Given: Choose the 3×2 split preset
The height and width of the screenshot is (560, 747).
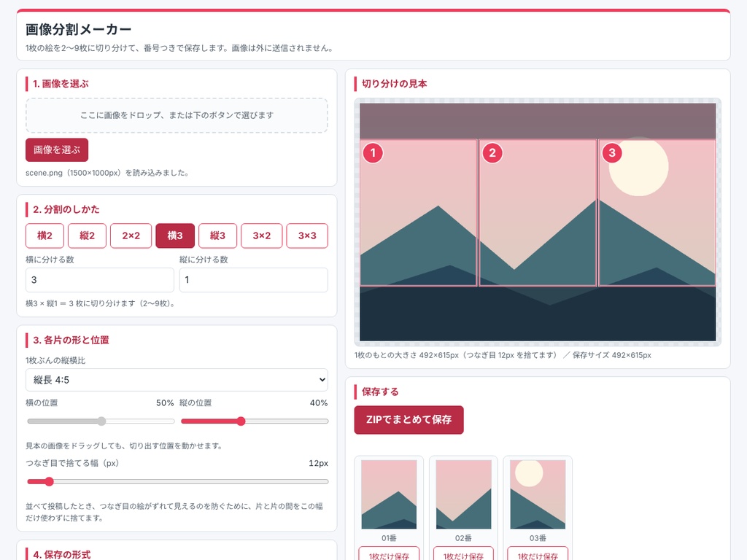Looking at the screenshot, I should click(262, 236).
